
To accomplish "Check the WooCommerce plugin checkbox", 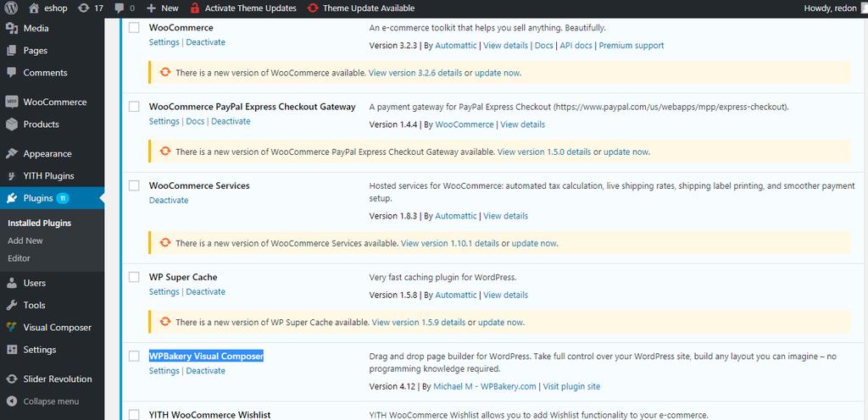I will [x=134, y=28].
